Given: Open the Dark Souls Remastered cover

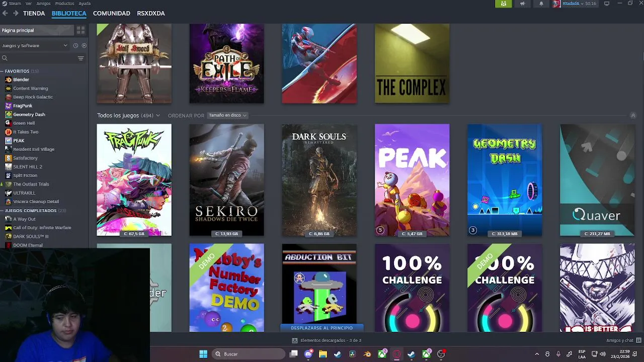Looking at the screenshot, I should (319, 180).
